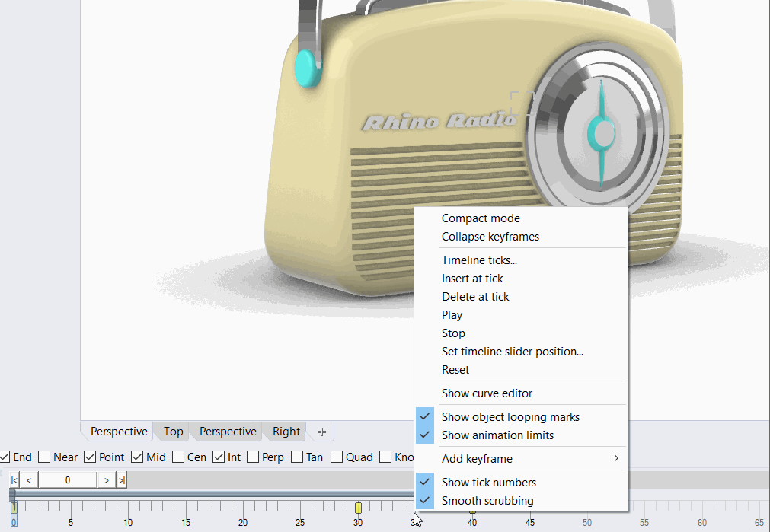Click tick number 55 on the timeline
This screenshot has height=532, width=770.
[644, 523]
